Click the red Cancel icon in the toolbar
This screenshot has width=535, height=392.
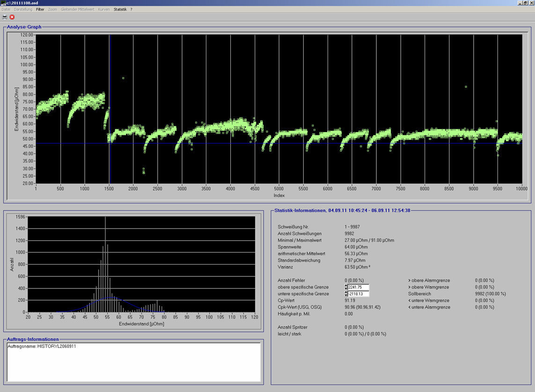(x=12, y=16)
